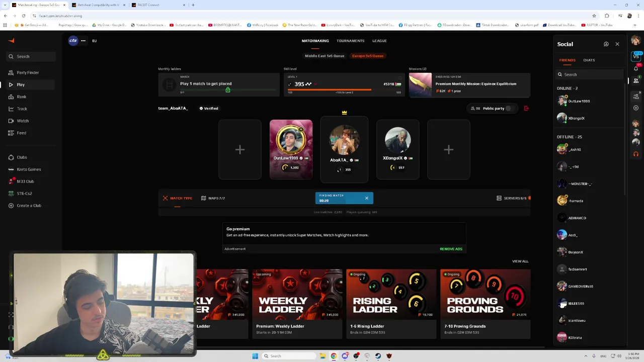Open the Feed icon in sidebar
The height and width of the screenshot is (362, 644).
pos(11,133)
